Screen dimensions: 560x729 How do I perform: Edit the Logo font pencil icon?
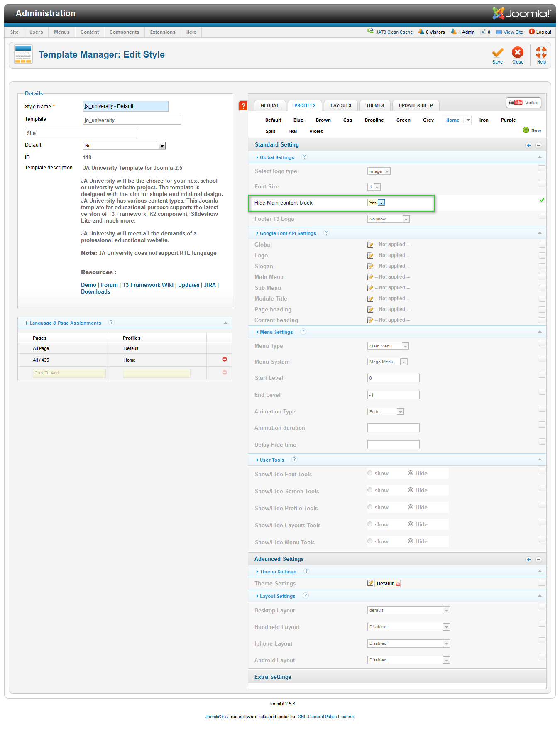point(370,256)
